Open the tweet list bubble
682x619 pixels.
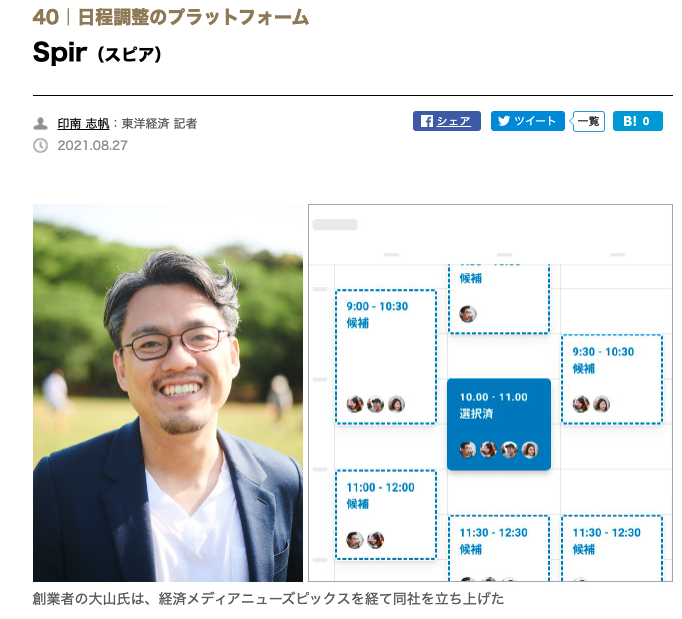589,121
